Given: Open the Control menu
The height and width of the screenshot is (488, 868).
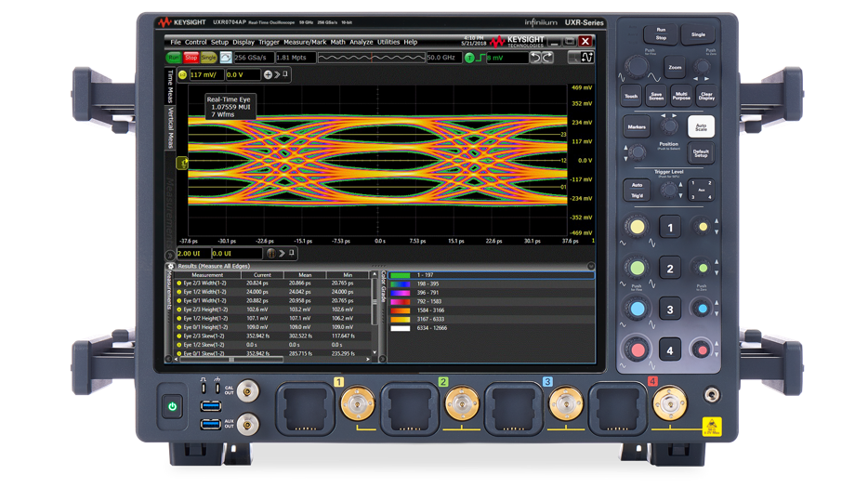Looking at the screenshot, I should (x=195, y=42).
